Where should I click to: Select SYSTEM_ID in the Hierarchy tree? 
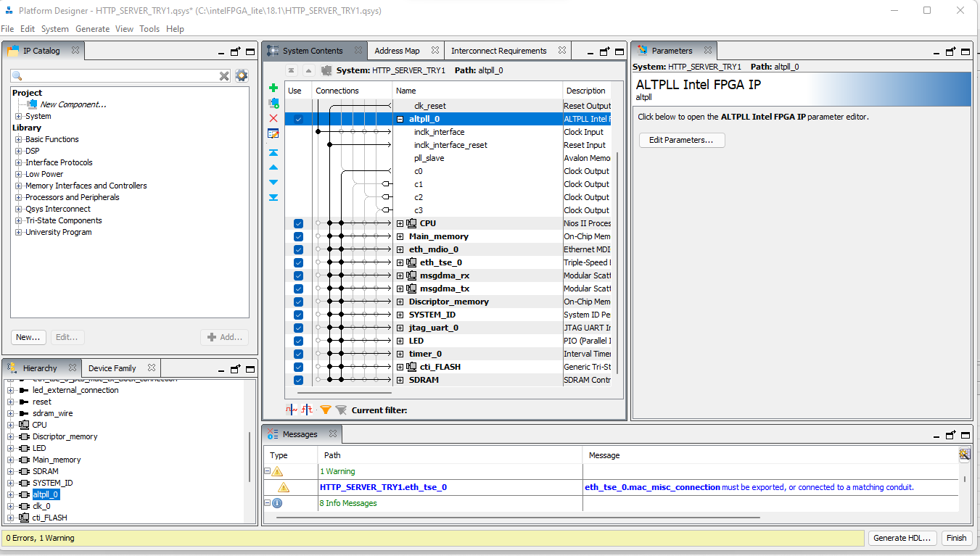[x=52, y=483]
